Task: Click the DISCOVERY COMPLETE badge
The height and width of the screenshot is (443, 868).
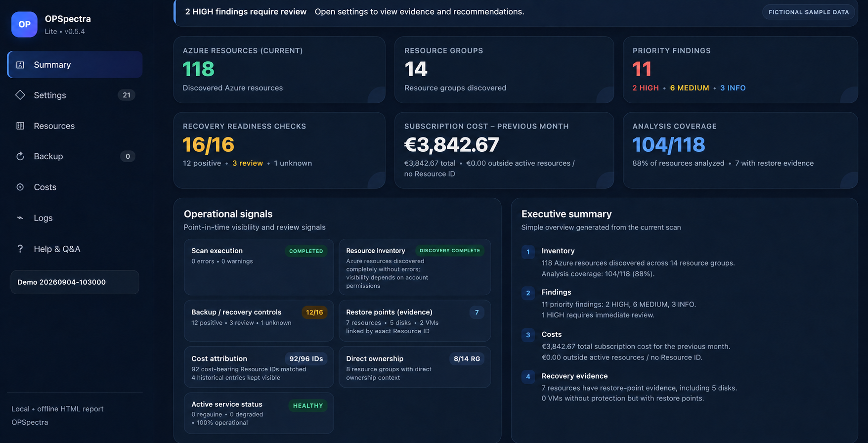Action: click(x=450, y=251)
